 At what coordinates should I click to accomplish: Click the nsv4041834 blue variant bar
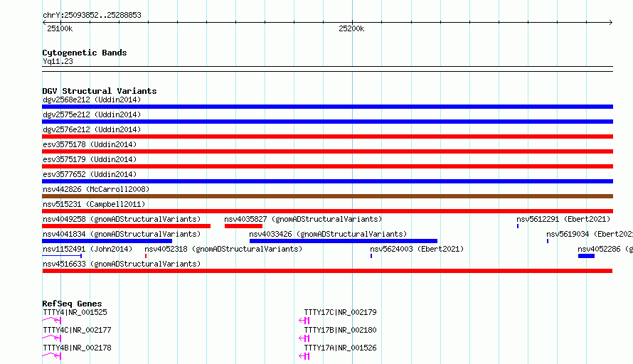coord(107,241)
